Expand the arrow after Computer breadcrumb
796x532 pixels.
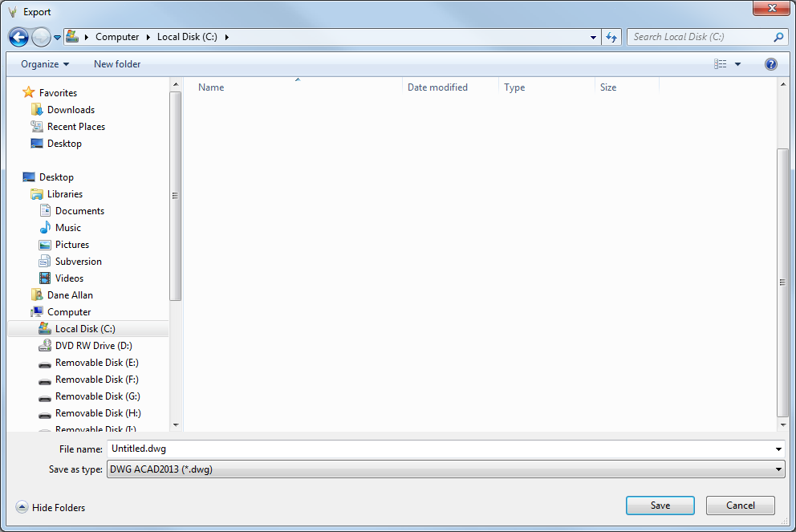148,37
